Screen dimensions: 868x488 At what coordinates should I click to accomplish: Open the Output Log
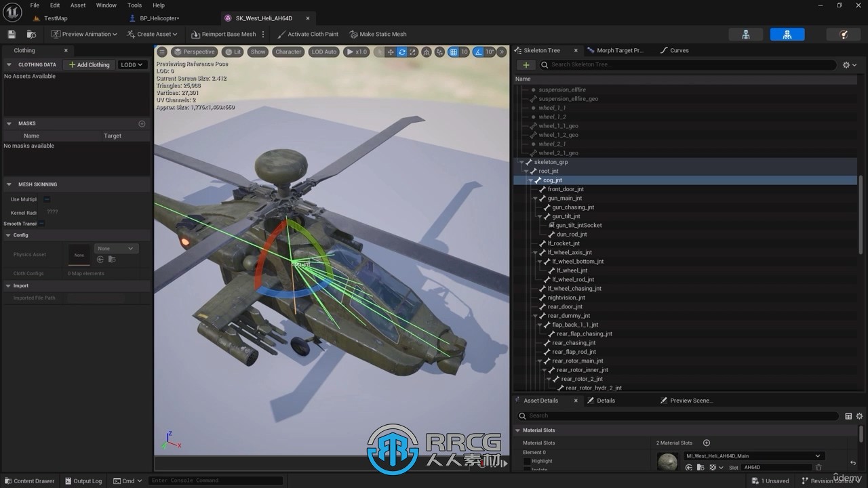[x=83, y=481]
